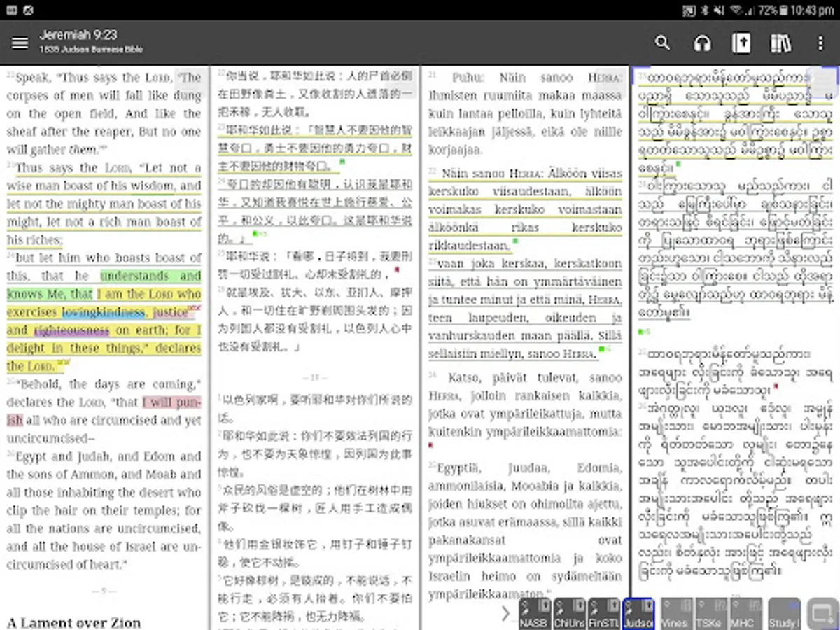
Task: Tap the search magnifier icon
Action: click(662, 43)
